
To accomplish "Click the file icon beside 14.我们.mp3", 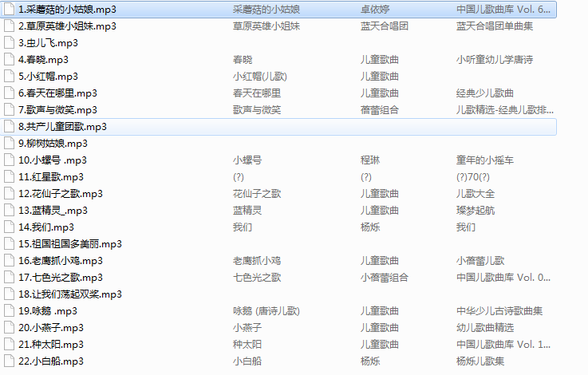I will pyautogui.click(x=9, y=227).
